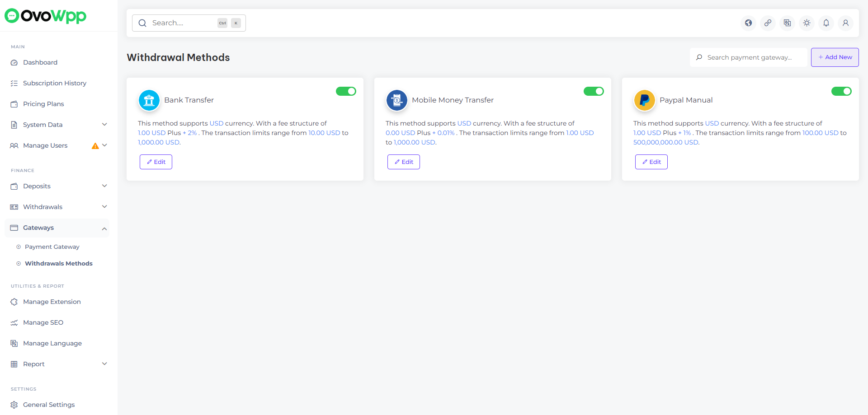Screen dimensions: 868x415
Task: Edit the Bank Transfer method
Action: (x=156, y=162)
